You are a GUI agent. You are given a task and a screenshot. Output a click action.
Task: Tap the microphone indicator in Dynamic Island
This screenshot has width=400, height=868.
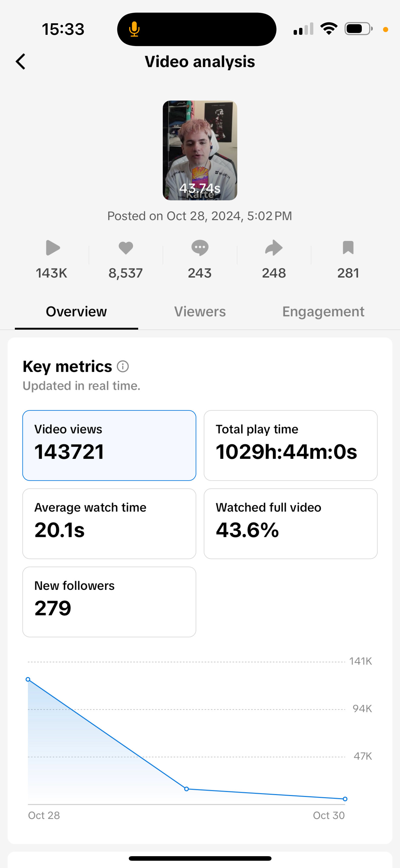click(x=134, y=29)
